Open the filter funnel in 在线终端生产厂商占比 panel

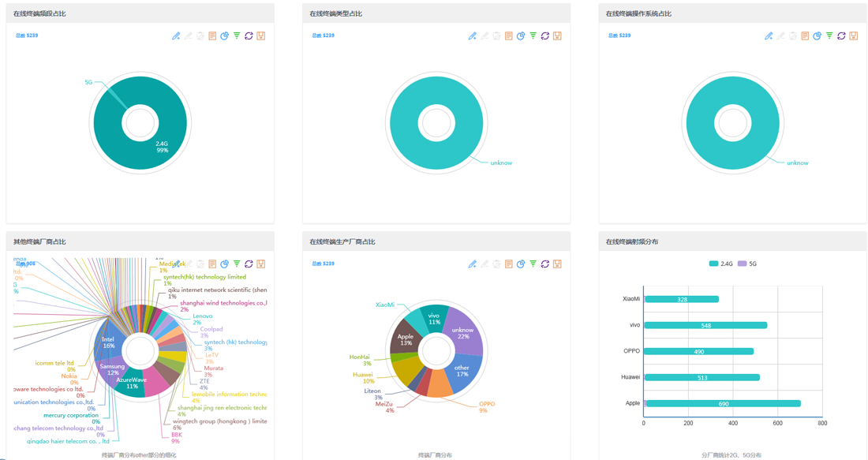click(x=533, y=264)
